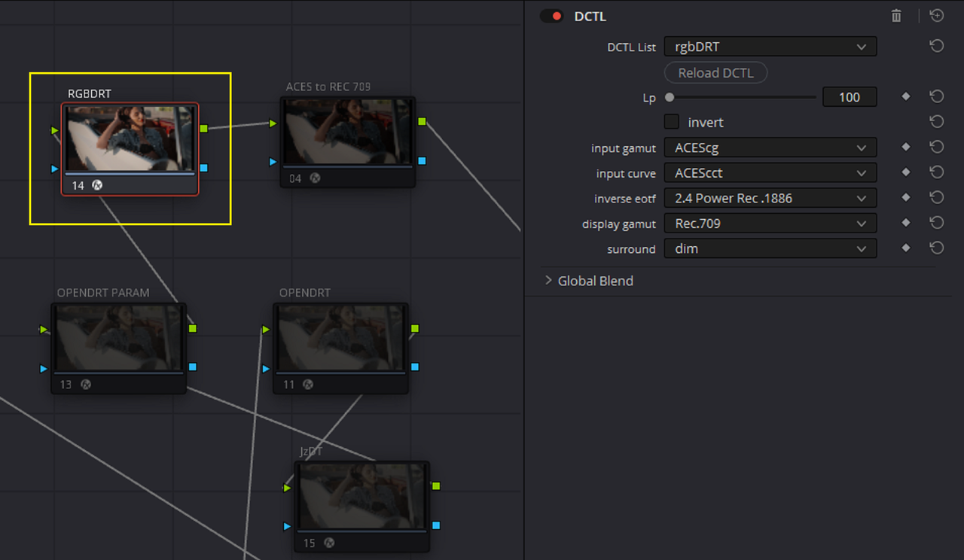Reset the display gamut parameter
Image resolution: width=964 pixels, height=560 pixels.
coord(937,224)
